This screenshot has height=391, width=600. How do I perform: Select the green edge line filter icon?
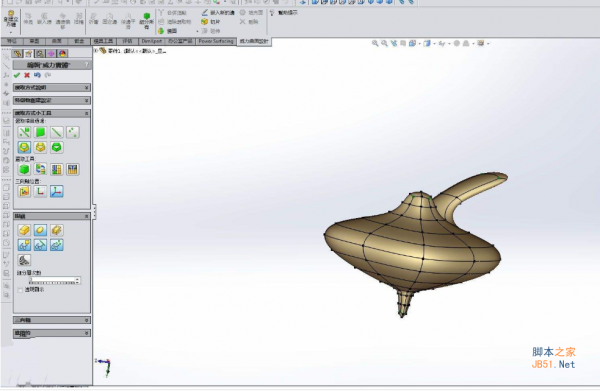[57, 132]
